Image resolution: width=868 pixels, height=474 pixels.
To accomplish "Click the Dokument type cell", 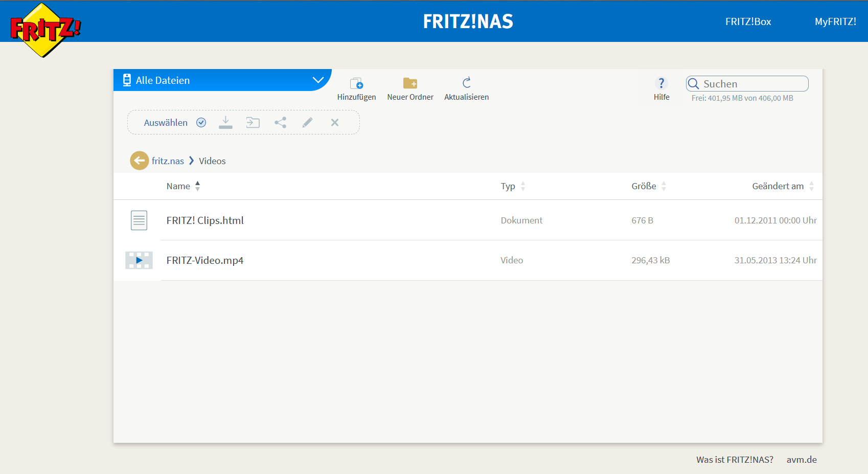I will 521,220.
